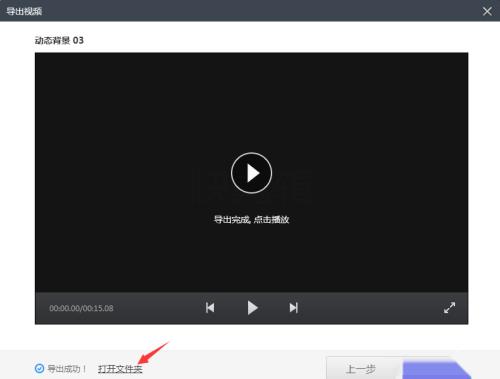
Task: Expand the video to fullscreen
Action: (x=449, y=307)
